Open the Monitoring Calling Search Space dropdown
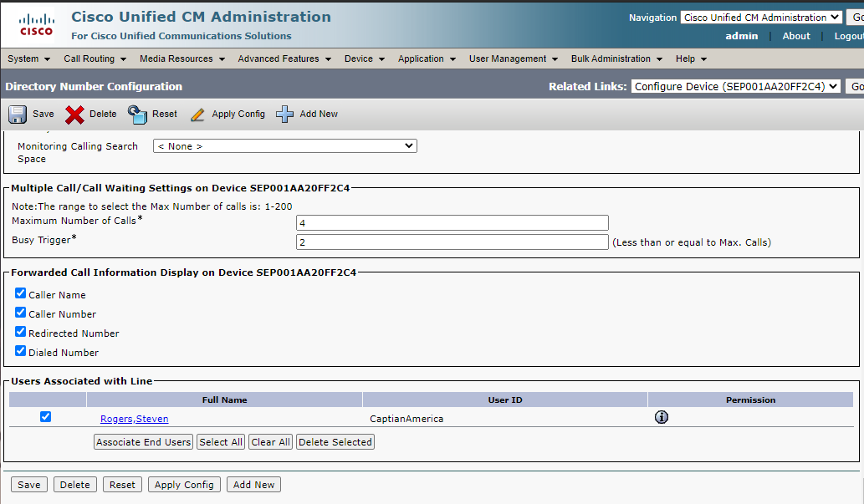Image resolution: width=864 pixels, height=504 pixels. click(285, 146)
